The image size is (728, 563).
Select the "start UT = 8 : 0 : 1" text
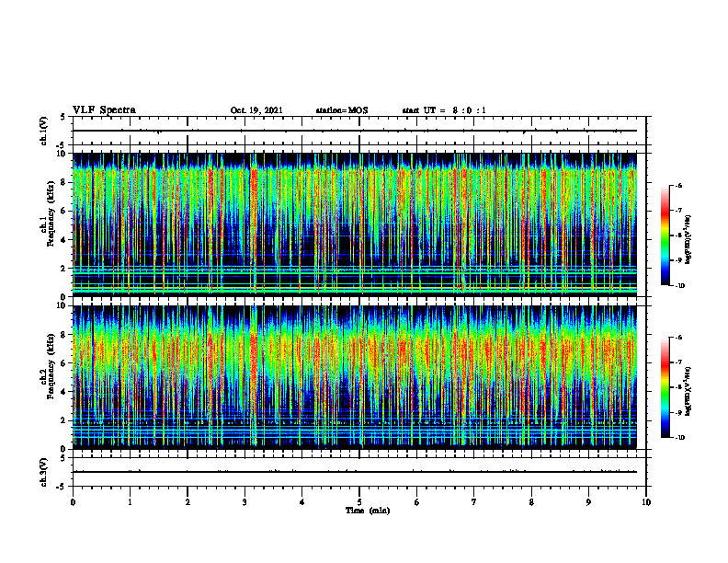[x=444, y=110]
